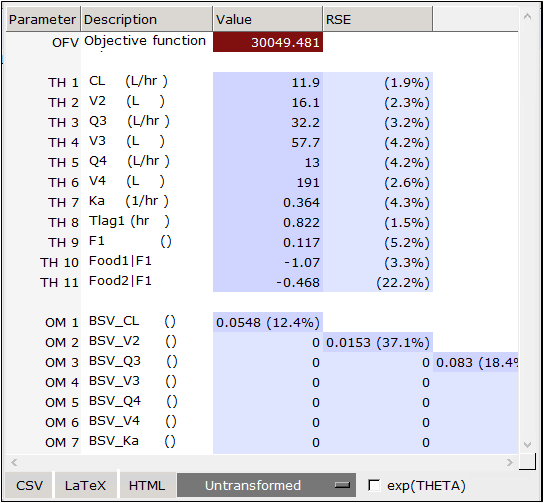Click the Value column header
The image size is (544, 503).
(267, 19)
